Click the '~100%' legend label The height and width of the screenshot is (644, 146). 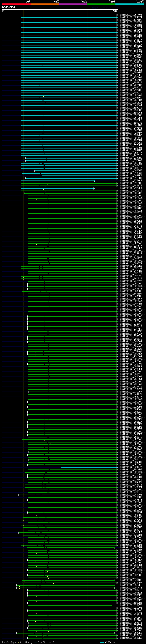140,2
